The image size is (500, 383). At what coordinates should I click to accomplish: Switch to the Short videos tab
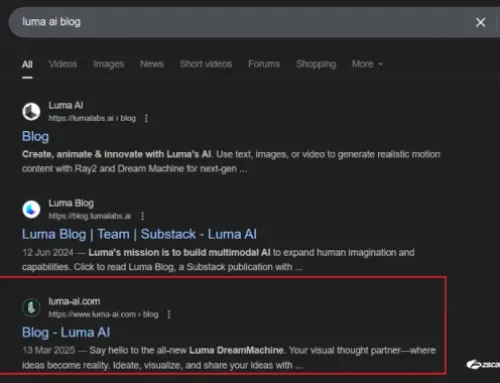point(206,64)
